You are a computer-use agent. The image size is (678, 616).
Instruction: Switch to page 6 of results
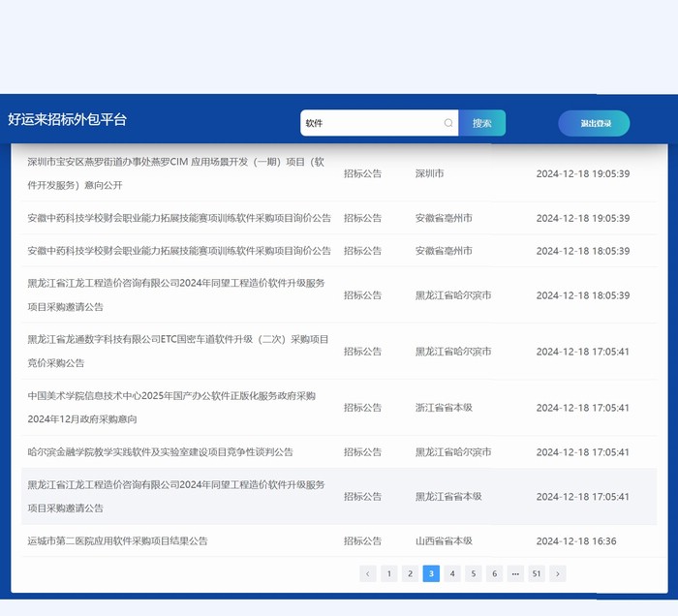point(494,573)
